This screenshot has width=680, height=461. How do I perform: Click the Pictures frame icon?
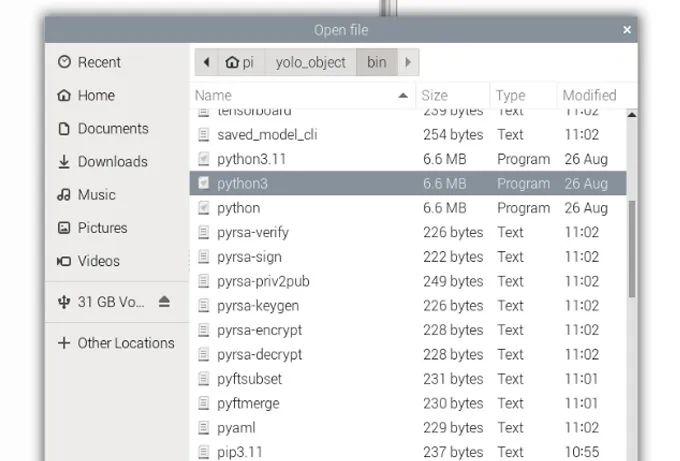pos(64,228)
